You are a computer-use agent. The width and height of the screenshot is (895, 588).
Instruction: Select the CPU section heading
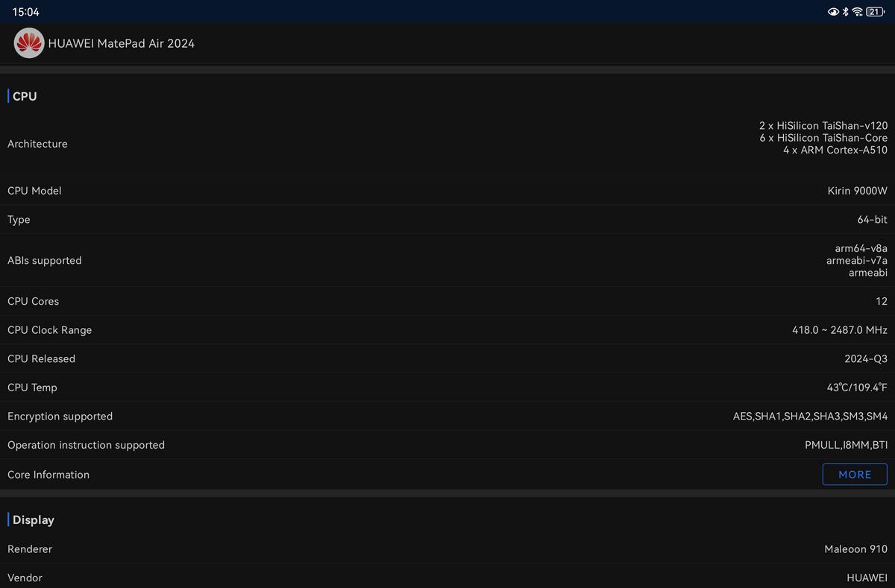coord(25,96)
